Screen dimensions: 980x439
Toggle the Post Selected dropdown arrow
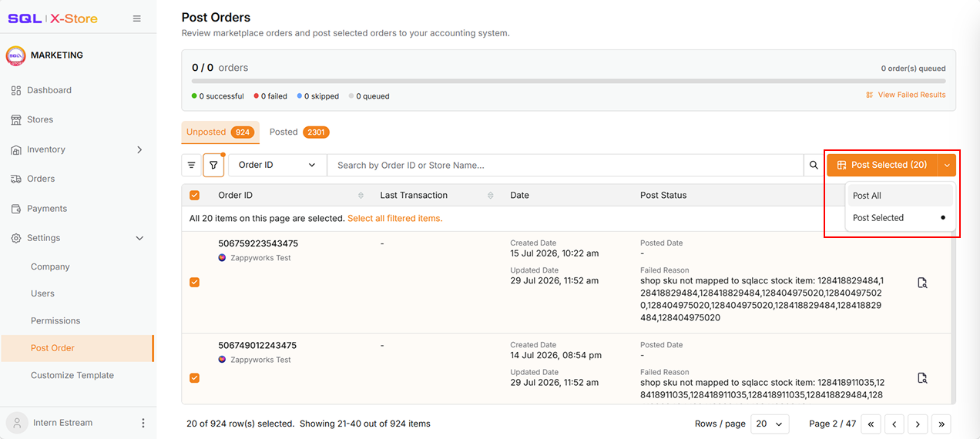pyautogui.click(x=947, y=165)
